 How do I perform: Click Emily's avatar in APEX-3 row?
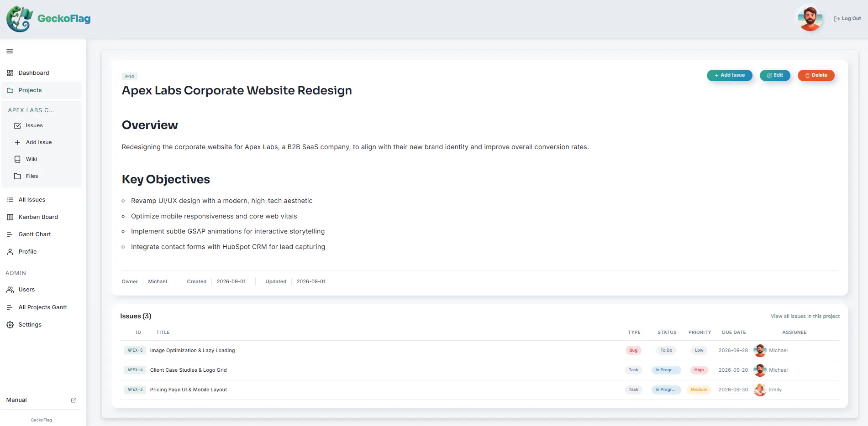[x=760, y=390]
